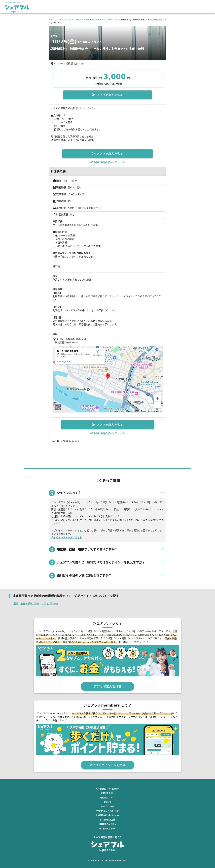215x868 pixels.
Task: Click location pin beside ゆいレール旭橋駅 below header image
Action: coord(52,63)
